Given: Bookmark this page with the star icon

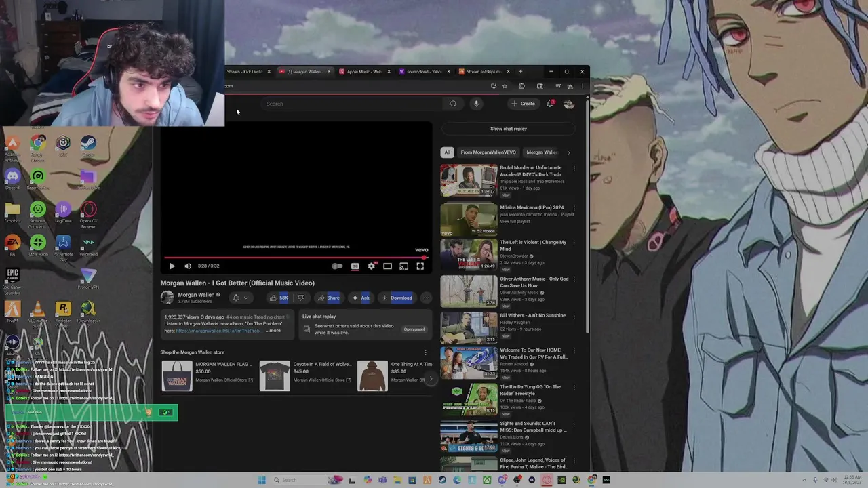Looking at the screenshot, I should click(x=505, y=86).
